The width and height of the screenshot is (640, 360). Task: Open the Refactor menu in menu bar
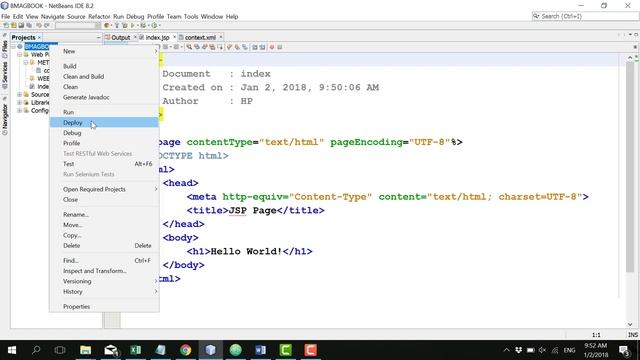click(x=99, y=16)
